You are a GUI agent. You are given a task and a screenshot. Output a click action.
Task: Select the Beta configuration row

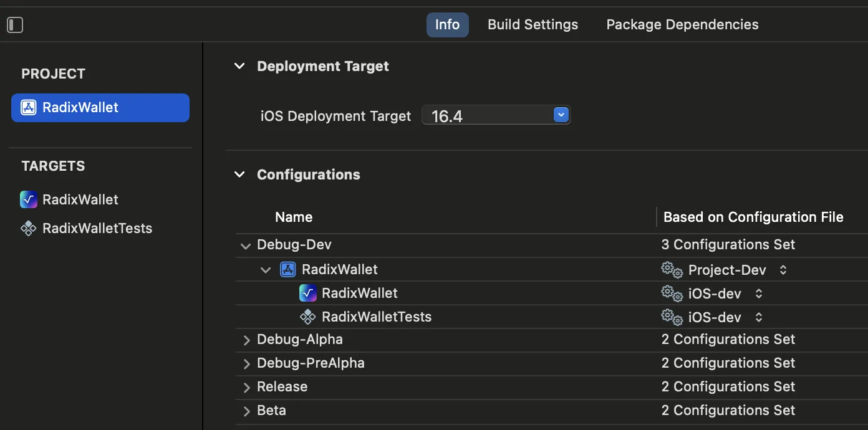click(272, 410)
